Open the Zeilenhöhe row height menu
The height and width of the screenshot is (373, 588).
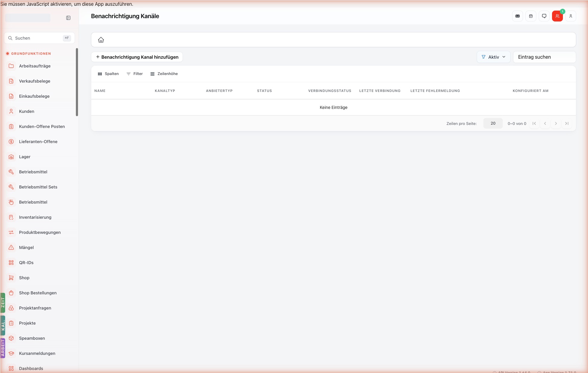(164, 74)
